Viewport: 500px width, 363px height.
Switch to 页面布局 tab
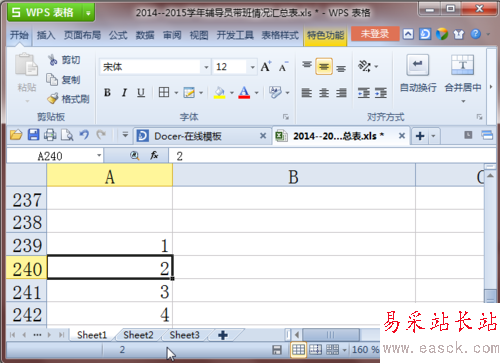click(82, 35)
